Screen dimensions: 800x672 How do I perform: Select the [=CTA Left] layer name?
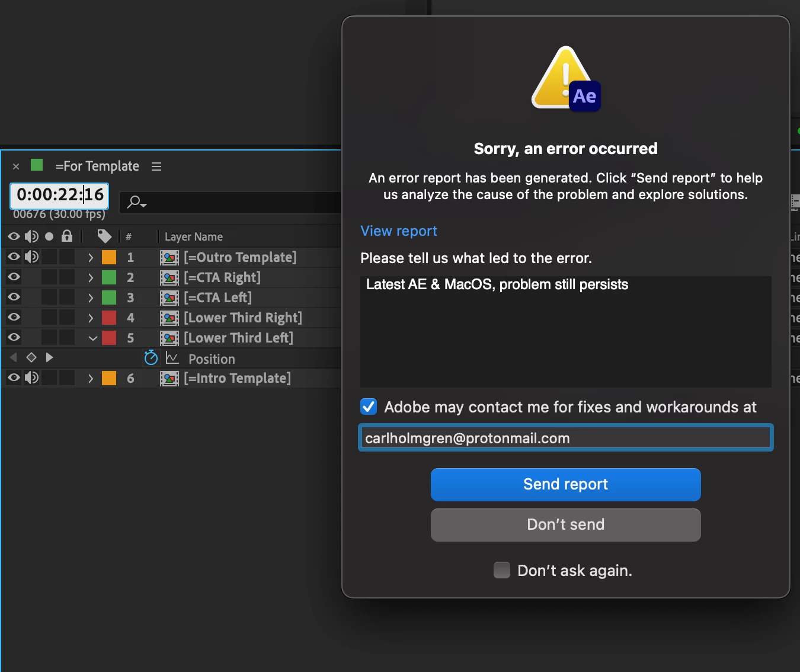[x=218, y=297]
